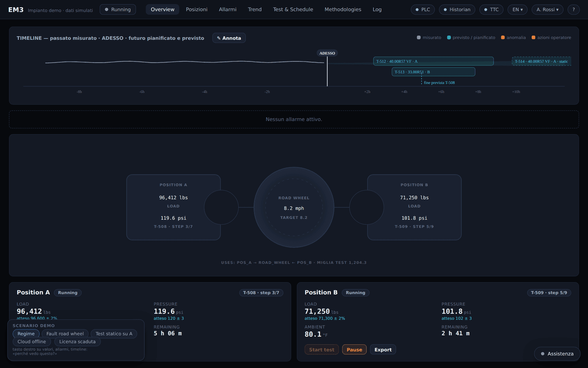Open the Assistenza chat button
This screenshot has height=368, width=588.
click(x=557, y=354)
